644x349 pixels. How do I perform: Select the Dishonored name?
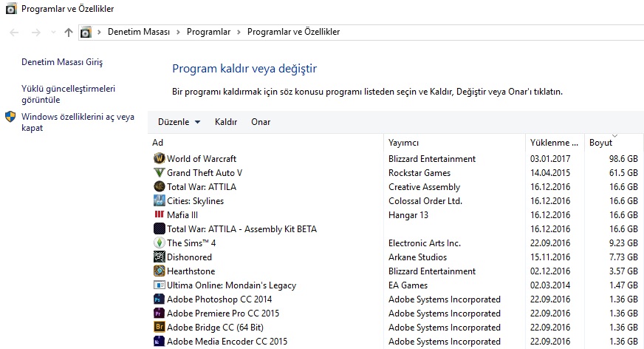pyautogui.click(x=189, y=257)
